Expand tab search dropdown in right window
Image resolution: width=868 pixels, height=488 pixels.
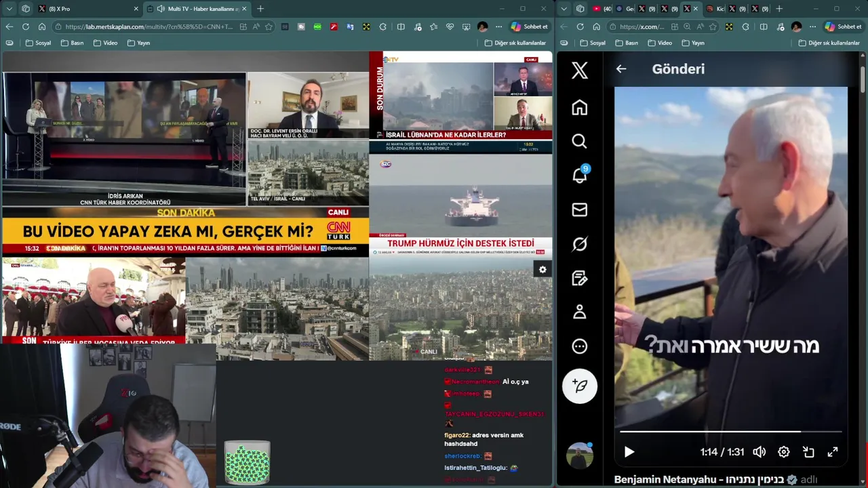564,9
